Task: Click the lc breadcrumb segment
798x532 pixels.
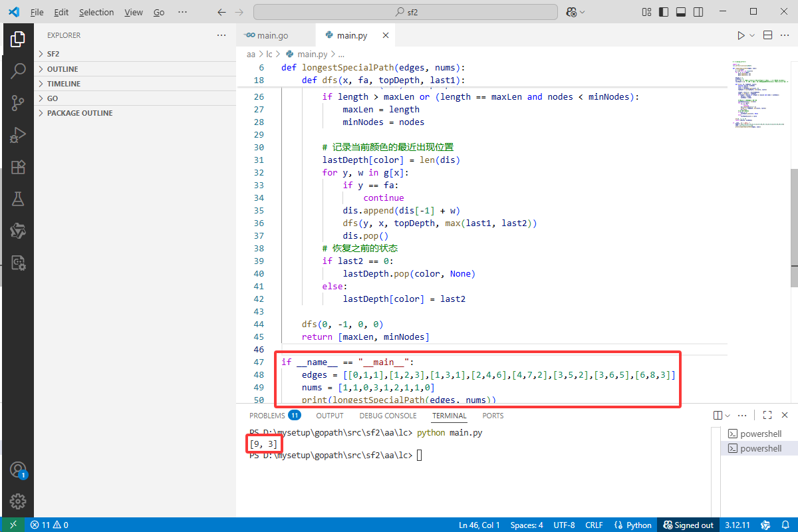Action: coord(269,55)
